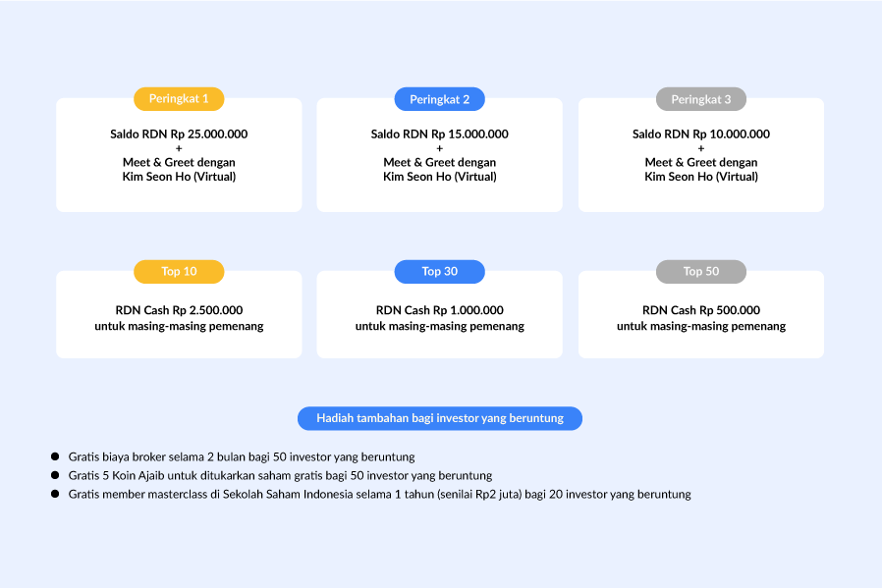The image size is (882, 588).
Task: Click the bullet before Gratis 5 Koin Ajaib
Action: (55, 475)
